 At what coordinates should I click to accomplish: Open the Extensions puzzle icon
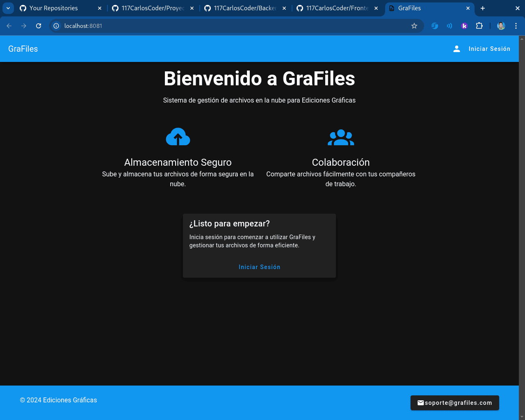click(x=479, y=25)
